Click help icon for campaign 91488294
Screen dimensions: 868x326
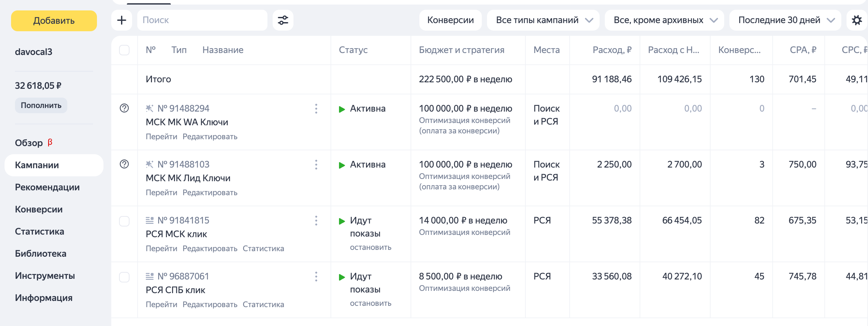pos(124,108)
